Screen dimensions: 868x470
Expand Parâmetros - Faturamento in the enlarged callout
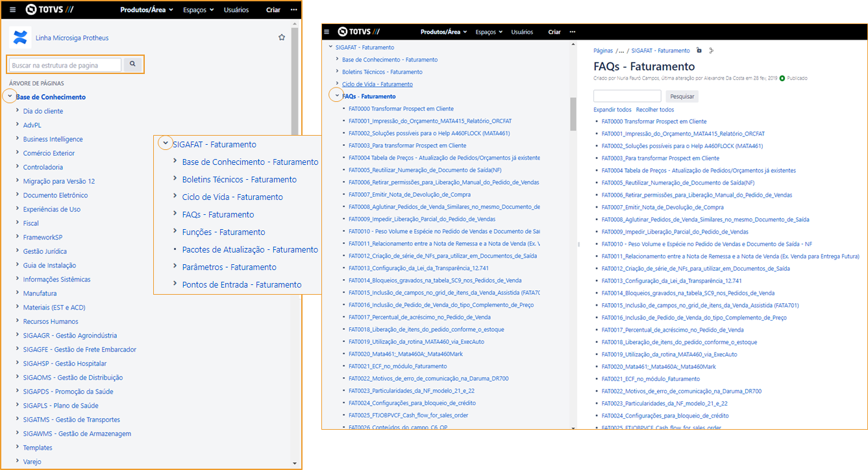175,267
